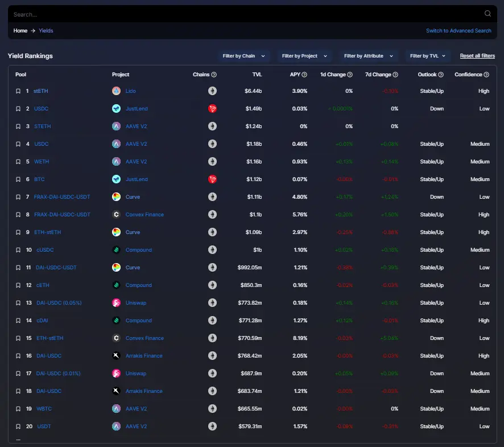Show help icon for Confidence column
This screenshot has height=447, width=504.
point(486,75)
